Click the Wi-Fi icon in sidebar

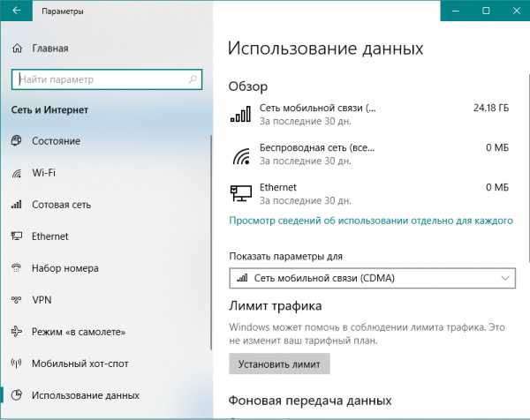coord(16,173)
